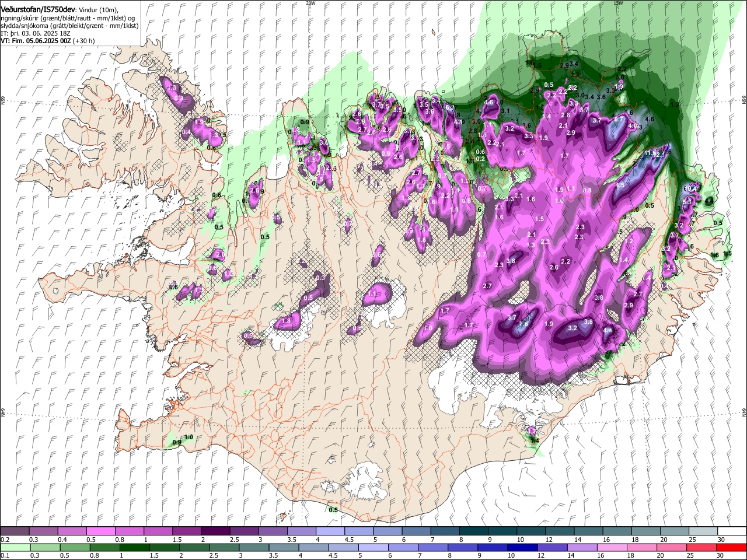Screen dimensions: 747x560
Task: Pick the snow scale swatch starting at 7
Action: tap(444, 531)
